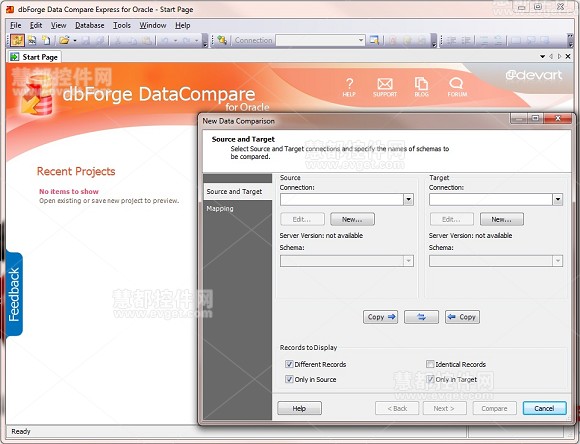The height and width of the screenshot is (444, 580).
Task: Click the Compare button
Action: [x=494, y=408]
